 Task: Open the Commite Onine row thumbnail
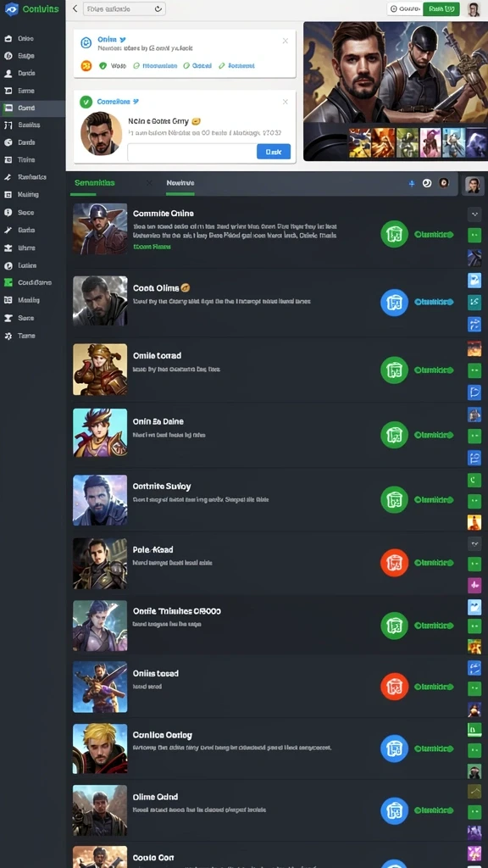point(100,229)
